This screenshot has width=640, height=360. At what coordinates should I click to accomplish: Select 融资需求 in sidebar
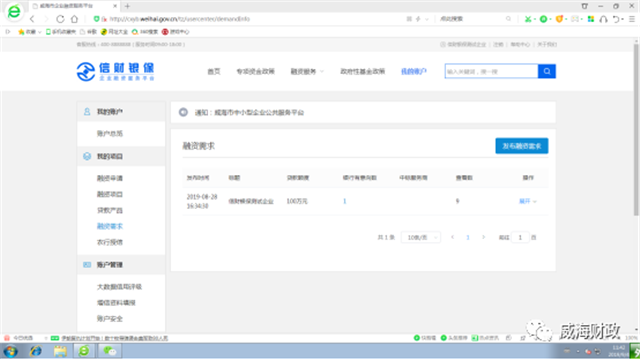(110, 226)
